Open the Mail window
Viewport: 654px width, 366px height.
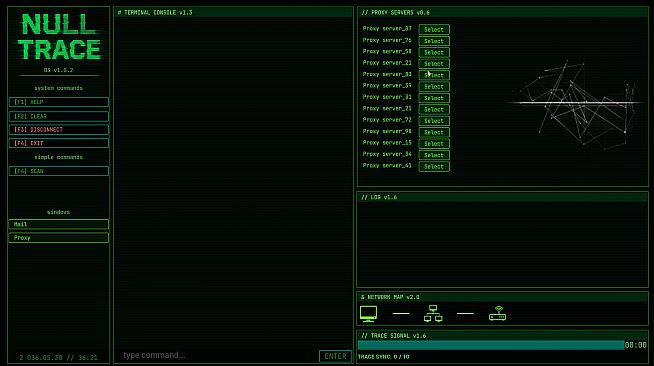point(59,224)
